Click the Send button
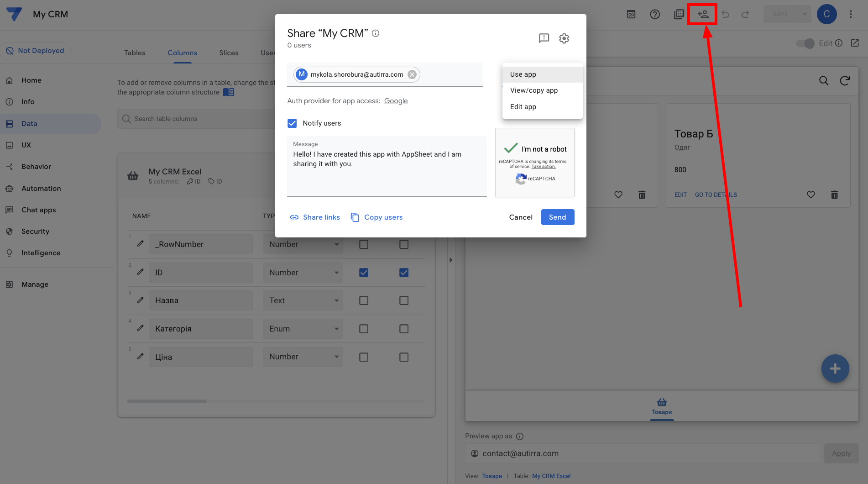Viewport: 868px width, 484px height. pyautogui.click(x=558, y=217)
